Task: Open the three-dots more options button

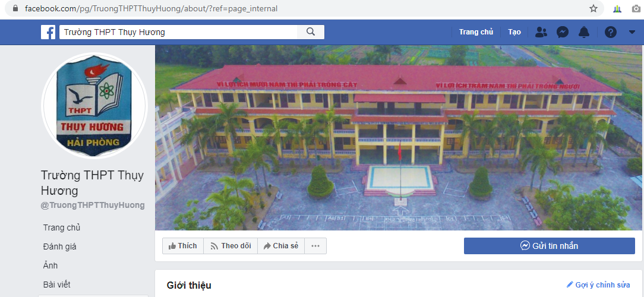Action: point(315,246)
